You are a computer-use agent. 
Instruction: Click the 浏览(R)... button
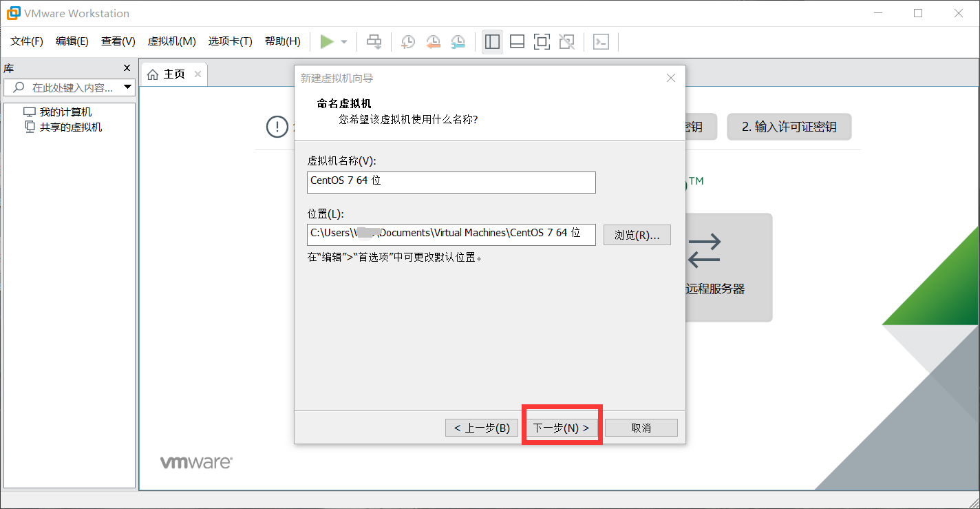[x=637, y=235]
